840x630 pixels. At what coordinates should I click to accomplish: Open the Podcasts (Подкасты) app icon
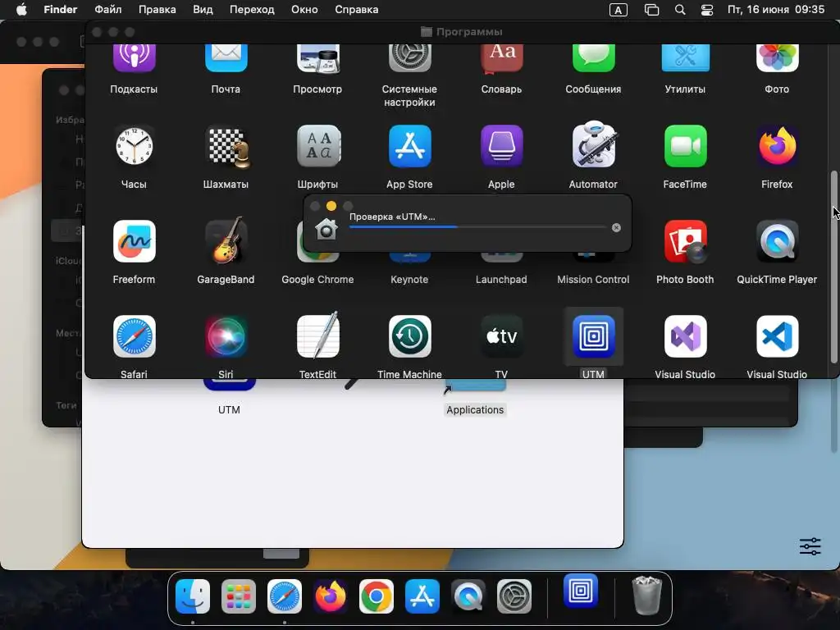pos(134,58)
